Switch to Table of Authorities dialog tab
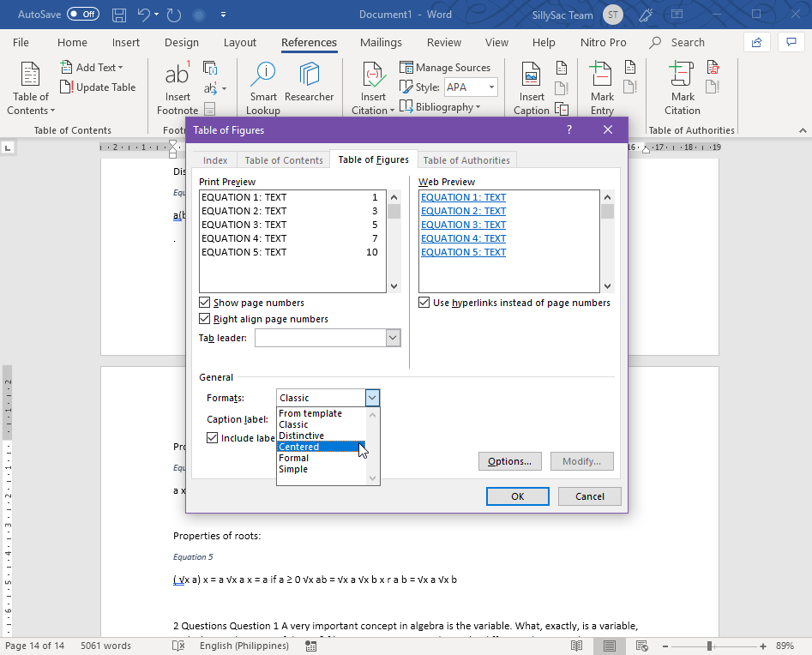This screenshot has height=655, width=812. pyautogui.click(x=466, y=160)
